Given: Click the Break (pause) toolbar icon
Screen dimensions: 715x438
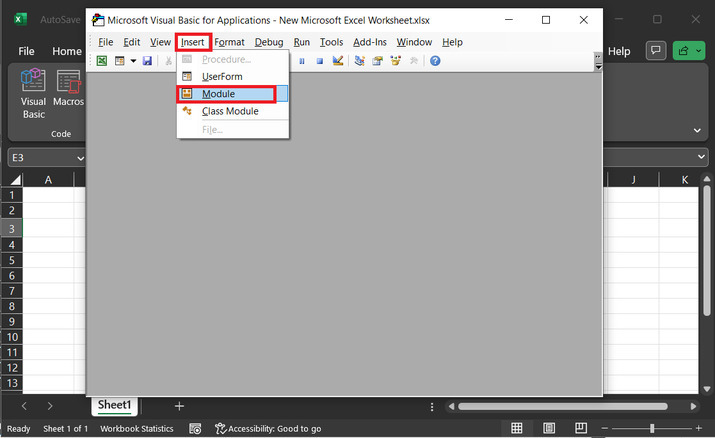Looking at the screenshot, I should click(302, 61).
